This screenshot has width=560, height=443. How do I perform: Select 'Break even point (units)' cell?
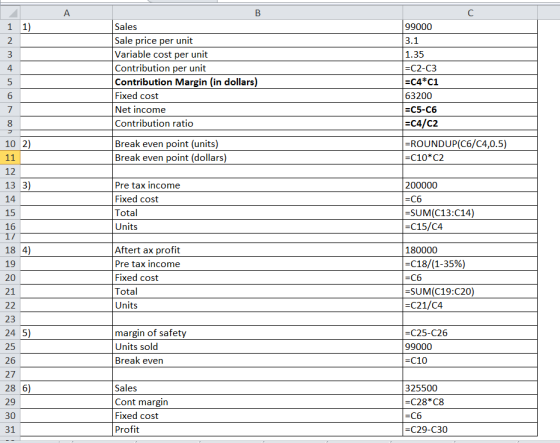coord(258,144)
